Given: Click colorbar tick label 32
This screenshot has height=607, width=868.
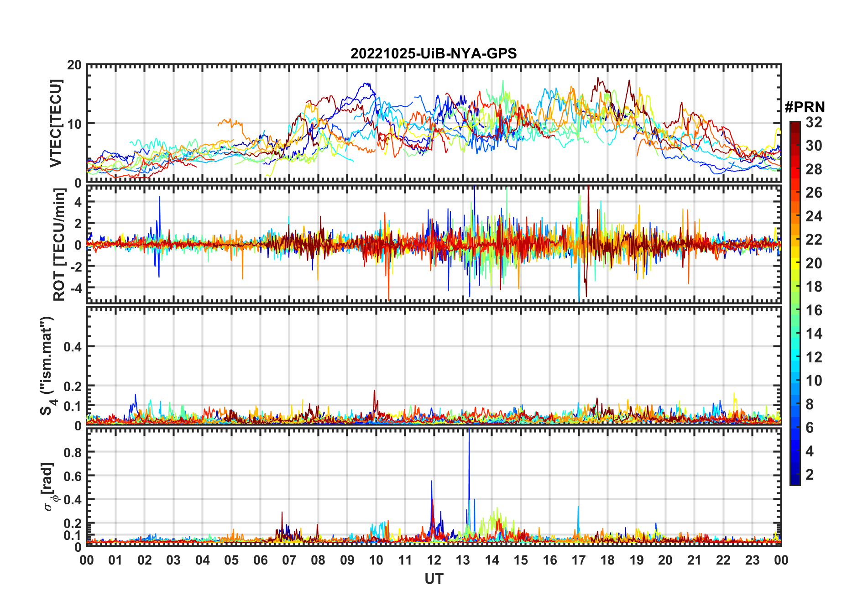Looking at the screenshot, I should [814, 122].
